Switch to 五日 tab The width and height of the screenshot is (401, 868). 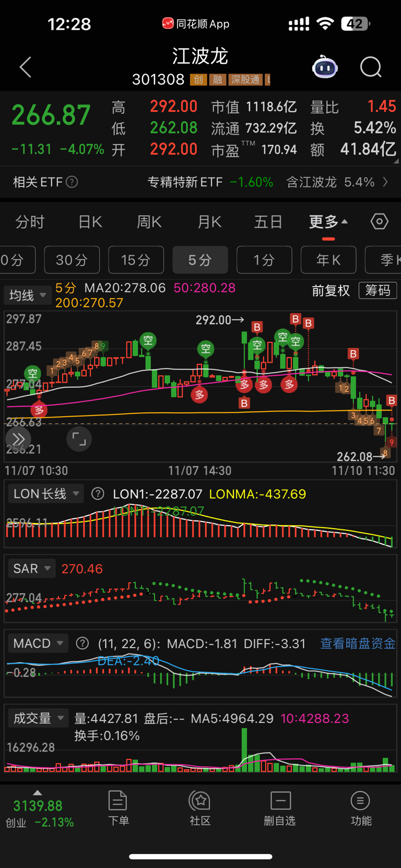[268, 222]
